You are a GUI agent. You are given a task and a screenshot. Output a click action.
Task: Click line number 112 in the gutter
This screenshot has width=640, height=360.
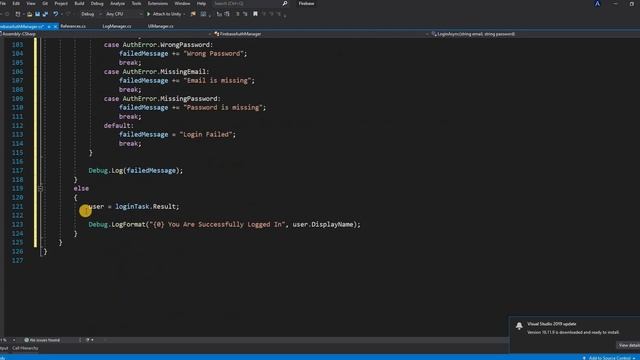tap(17, 126)
